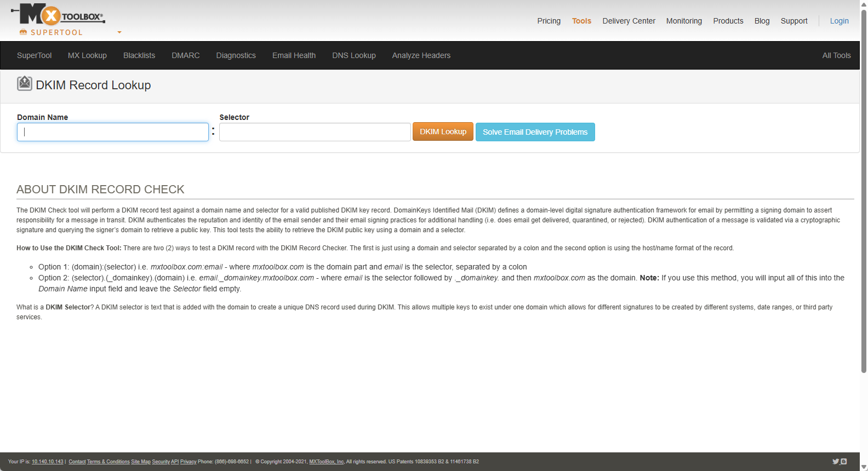The width and height of the screenshot is (868, 471).
Task: Click Solve Email Delivery Problems button
Action: (535, 132)
